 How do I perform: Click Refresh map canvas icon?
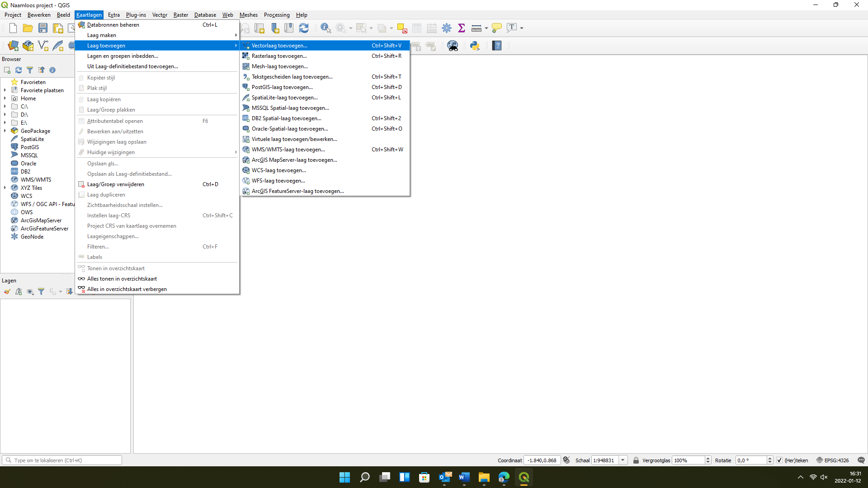pos(304,28)
